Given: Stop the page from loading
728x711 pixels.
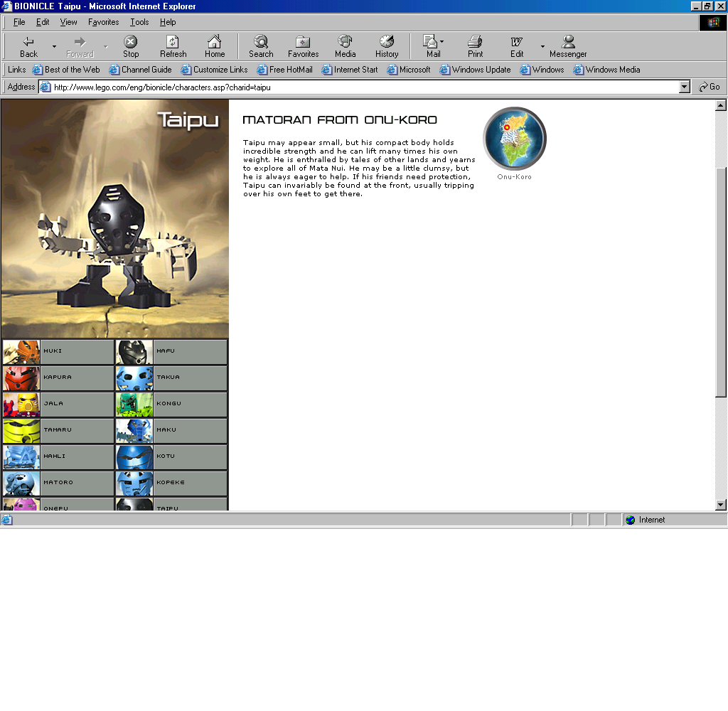Looking at the screenshot, I should pyautogui.click(x=131, y=47).
